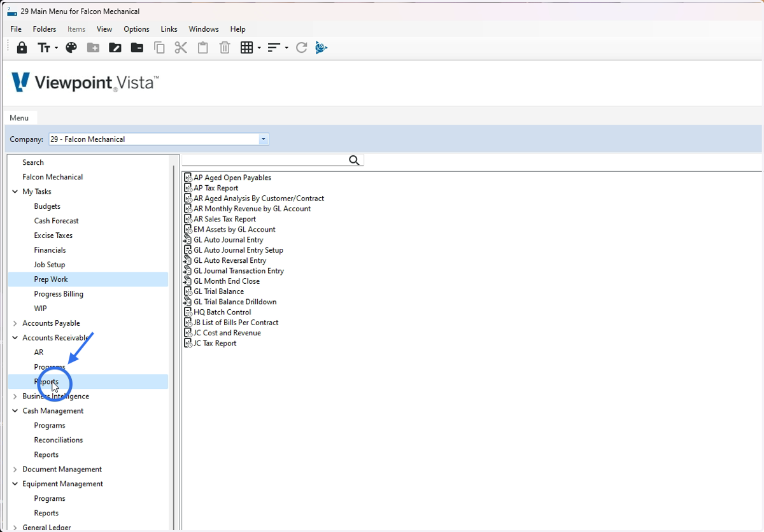Click the copy icon in the toolbar
This screenshot has width=764, height=532.
[x=159, y=48]
